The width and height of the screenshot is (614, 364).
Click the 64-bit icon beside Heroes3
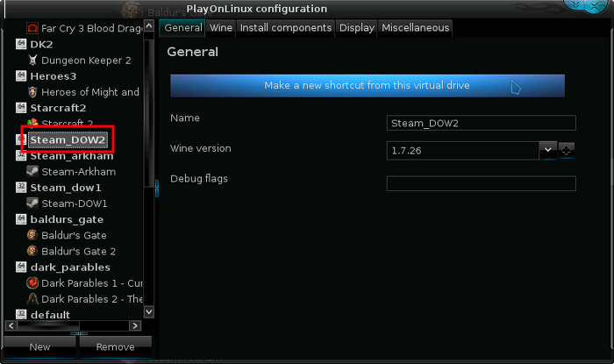pos(21,75)
